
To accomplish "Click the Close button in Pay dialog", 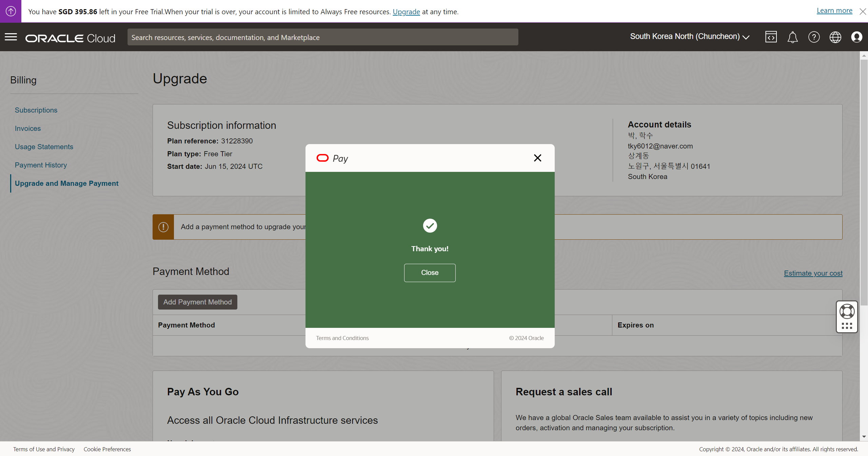I will [x=430, y=273].
